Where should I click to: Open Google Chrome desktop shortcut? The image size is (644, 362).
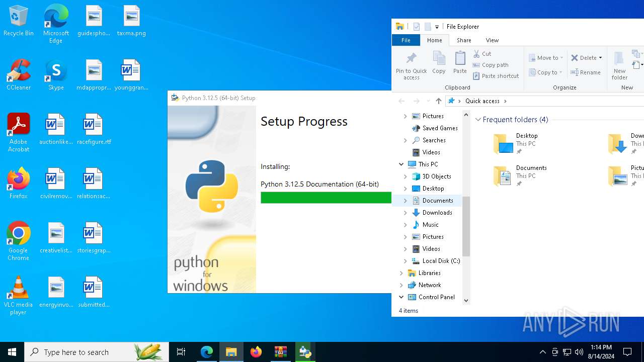click(x=19, y=241)
